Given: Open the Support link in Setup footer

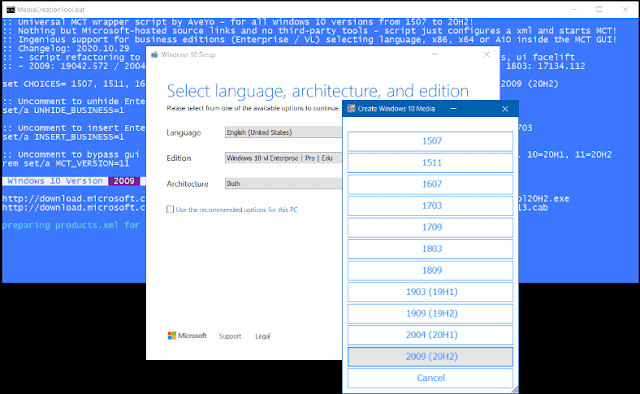Looking at the screenshot, I should point(230,336).
